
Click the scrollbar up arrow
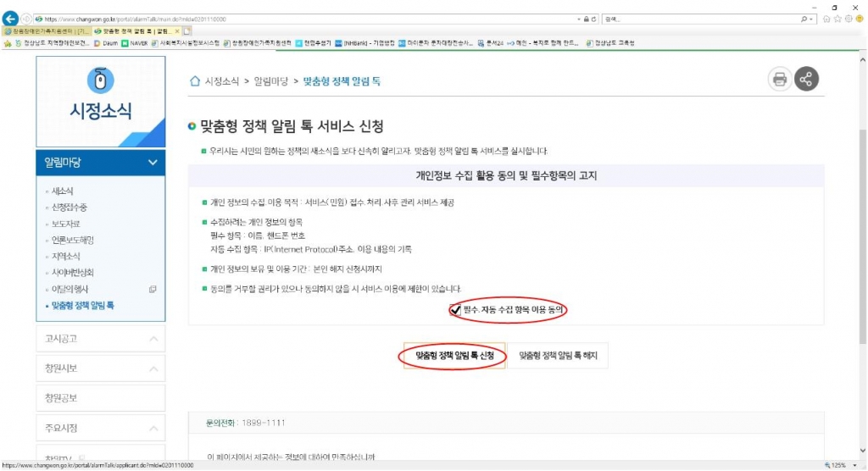[862, 60]
